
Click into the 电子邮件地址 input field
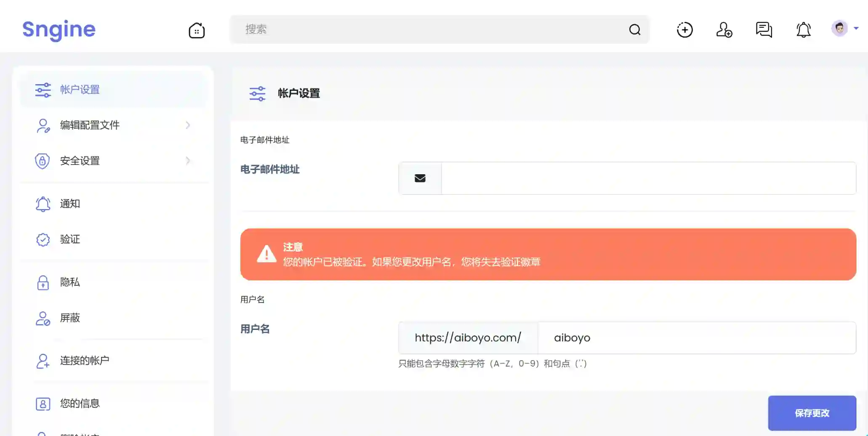pos(648,178)
